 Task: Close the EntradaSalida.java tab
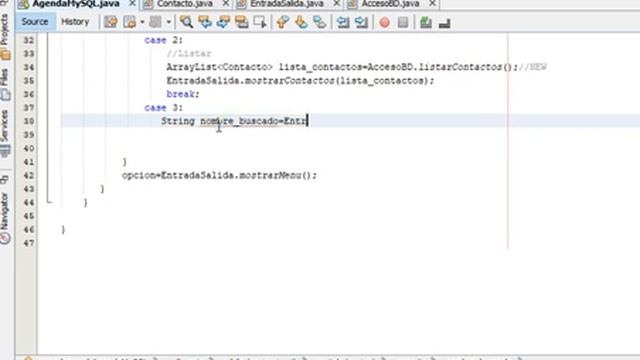[x=337, y=4]
